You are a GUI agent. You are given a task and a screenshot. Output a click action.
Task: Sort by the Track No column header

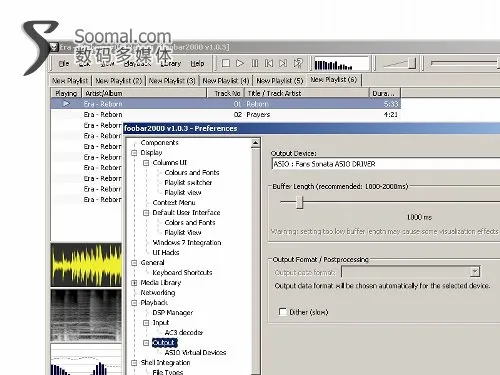(226, 93)
